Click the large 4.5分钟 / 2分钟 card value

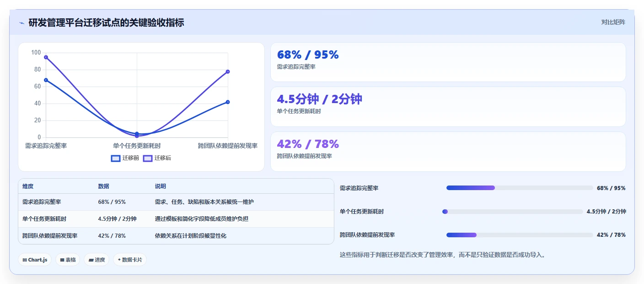point(320,99)
